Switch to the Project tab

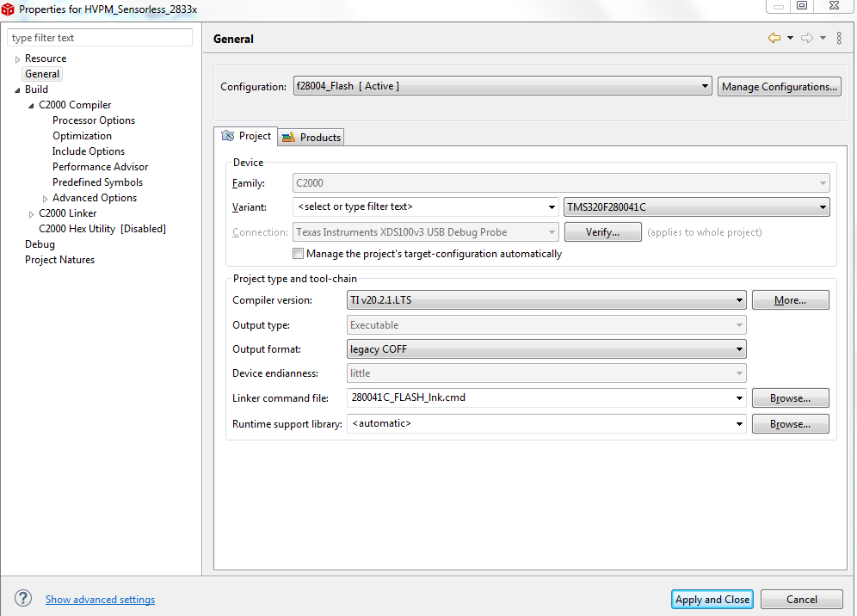tap(246, 136)
